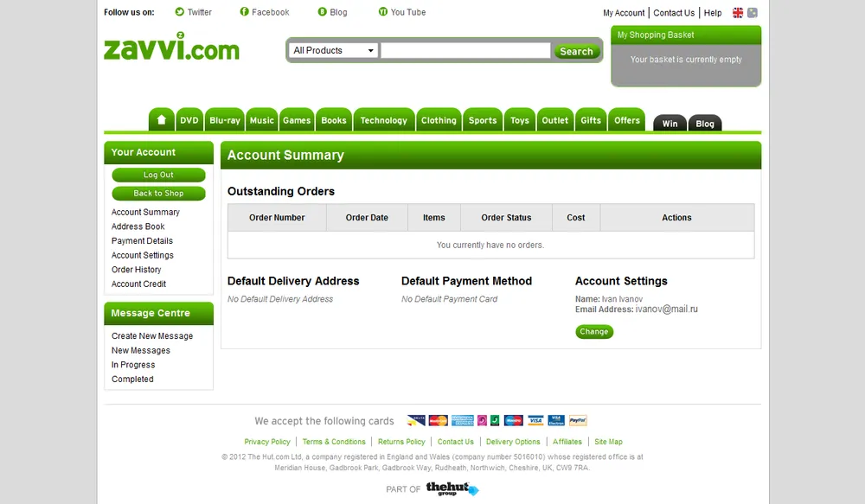Click the MasterCard icon
Viewport: 865px width, 504px height.
point(438,421)
